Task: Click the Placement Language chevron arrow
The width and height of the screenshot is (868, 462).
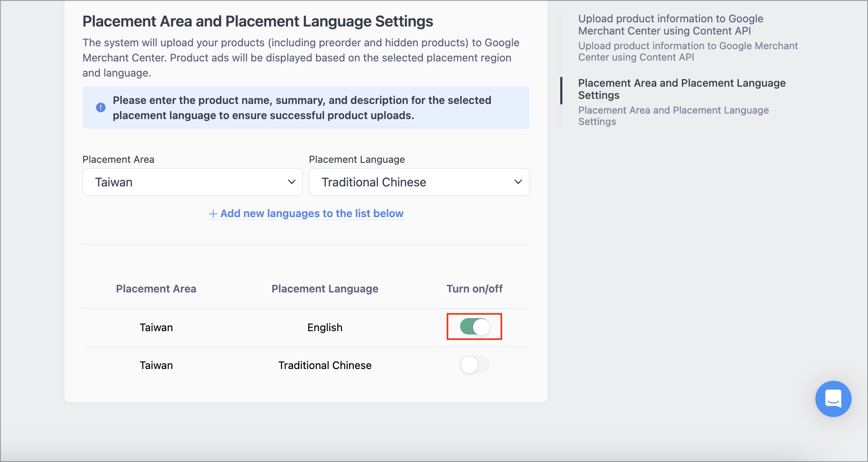Action: 518,182
